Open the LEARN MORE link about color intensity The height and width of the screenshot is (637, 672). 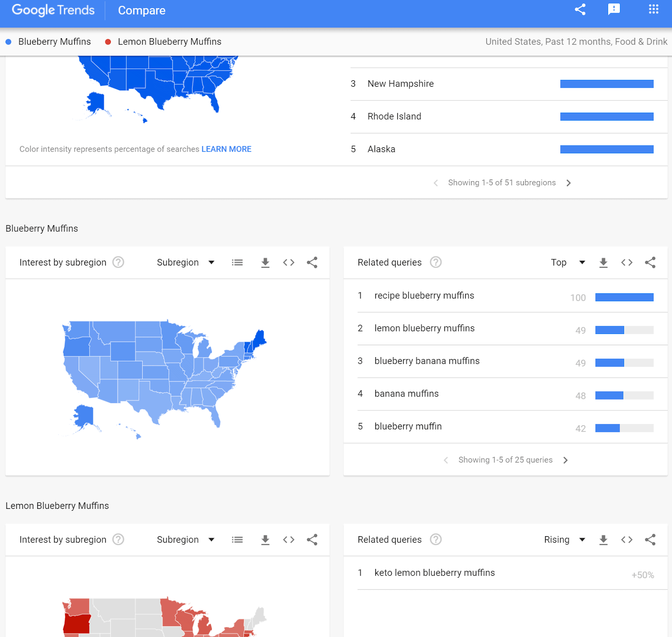tap(226, 149)
